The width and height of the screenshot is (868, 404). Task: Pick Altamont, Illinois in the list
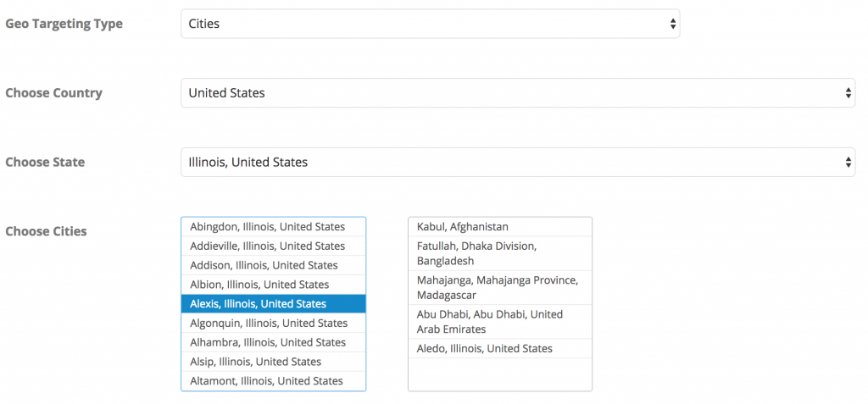(267, 381)
